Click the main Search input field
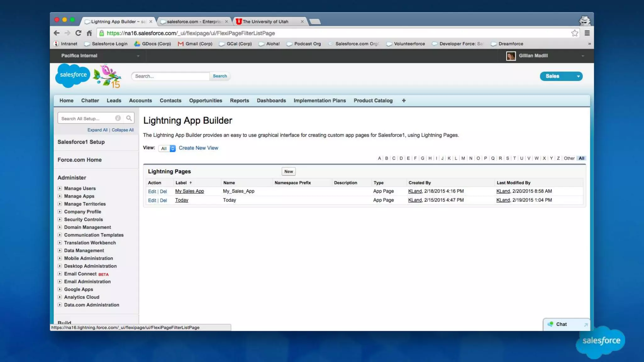644x362 pixels. pyautogui.click(x=170, y=76)
